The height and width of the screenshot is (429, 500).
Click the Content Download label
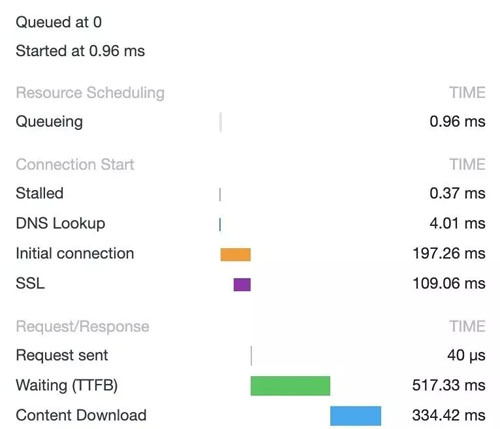click(x=81, y=415)
